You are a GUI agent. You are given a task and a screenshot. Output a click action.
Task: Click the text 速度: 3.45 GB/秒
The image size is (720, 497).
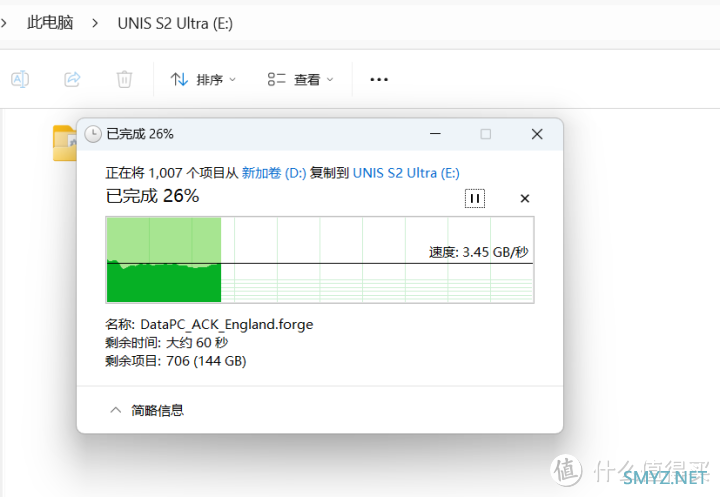(x=479, y=252)
